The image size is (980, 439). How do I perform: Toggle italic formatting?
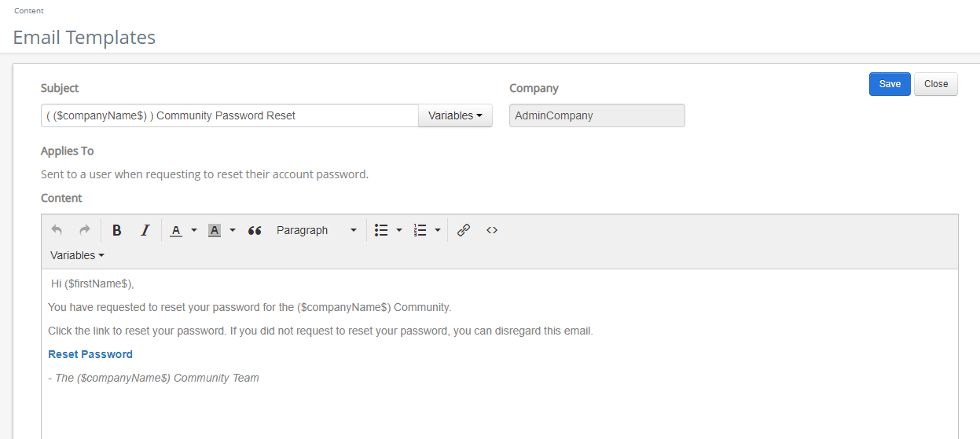click(145, 230)
